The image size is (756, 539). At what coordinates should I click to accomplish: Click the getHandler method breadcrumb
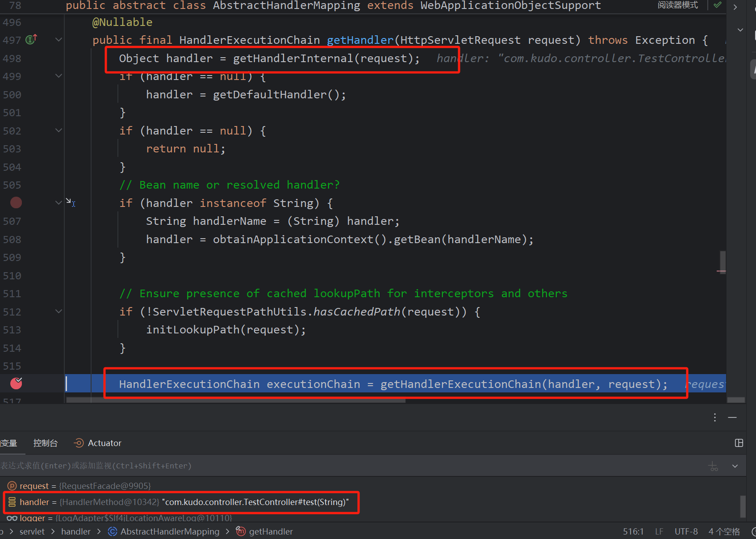[x=271, y=531]
